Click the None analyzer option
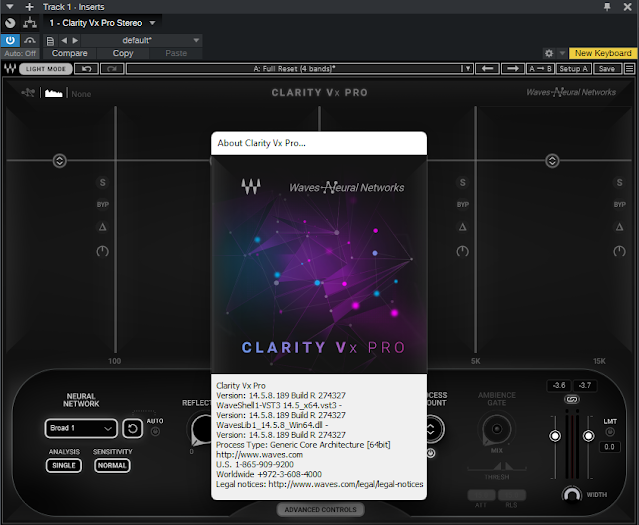 point(81,94)
